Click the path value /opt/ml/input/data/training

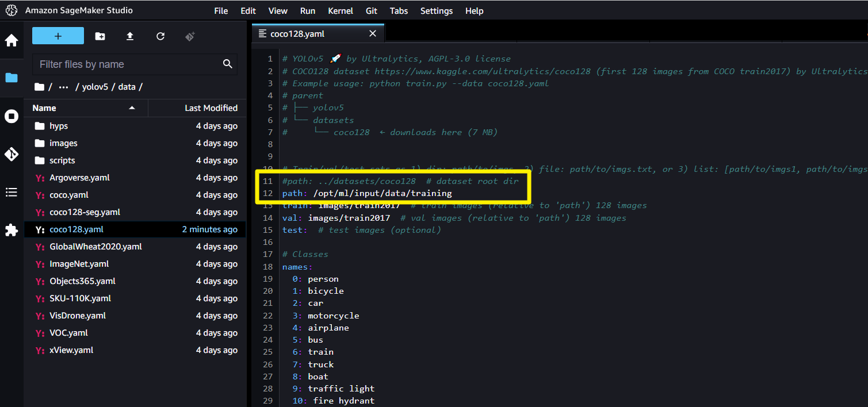383,193
